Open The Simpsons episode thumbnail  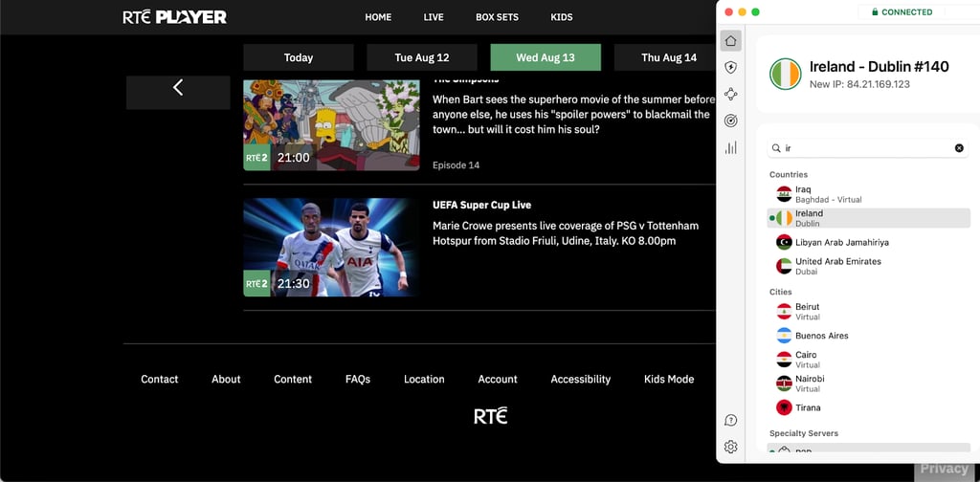coord(331,125)
